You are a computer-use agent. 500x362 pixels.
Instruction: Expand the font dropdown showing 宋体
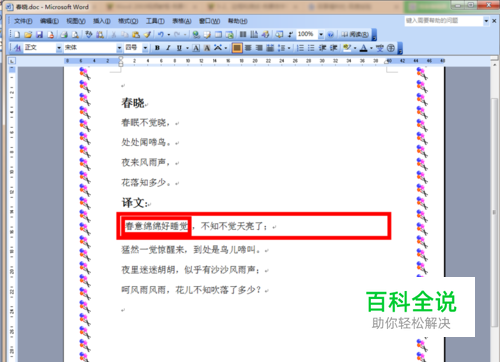pos(119,48)
